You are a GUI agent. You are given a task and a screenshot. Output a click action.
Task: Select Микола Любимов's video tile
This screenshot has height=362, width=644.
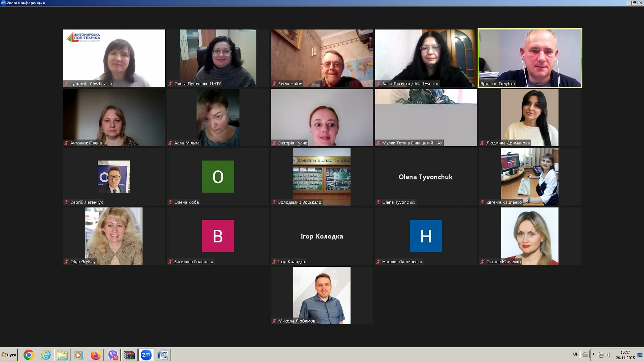tap(322, 295)
